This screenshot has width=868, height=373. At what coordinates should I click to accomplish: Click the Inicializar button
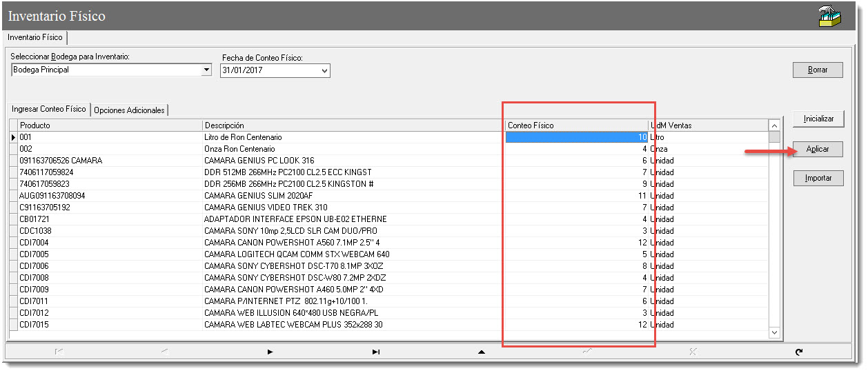click(x=818, y=119)
